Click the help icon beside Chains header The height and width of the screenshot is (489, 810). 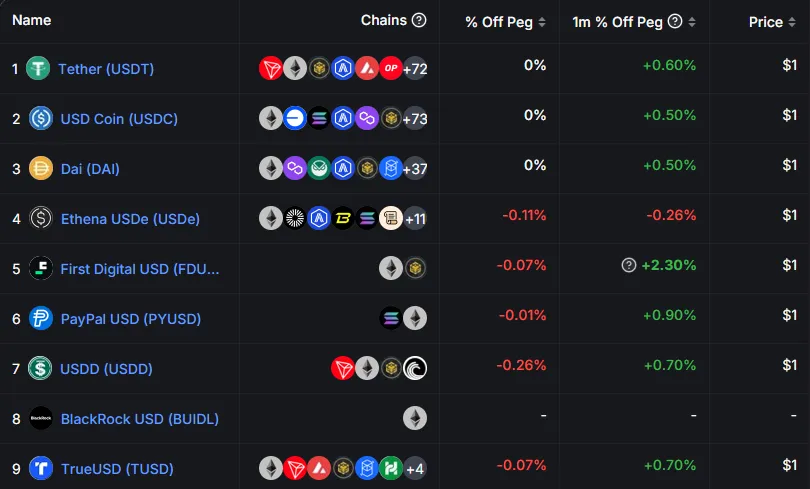coord(420,20)
